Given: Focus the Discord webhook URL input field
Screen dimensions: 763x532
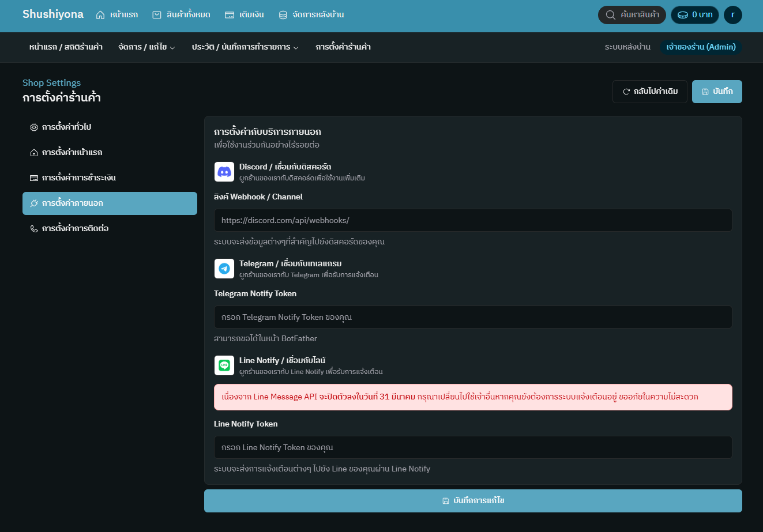Looking at the screenshot, I should coord(473,220).
